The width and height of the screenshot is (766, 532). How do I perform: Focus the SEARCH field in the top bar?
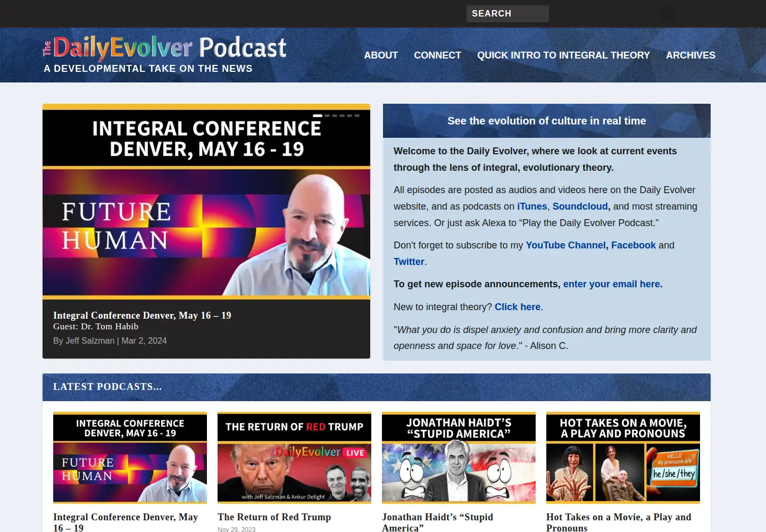(507, 14)
